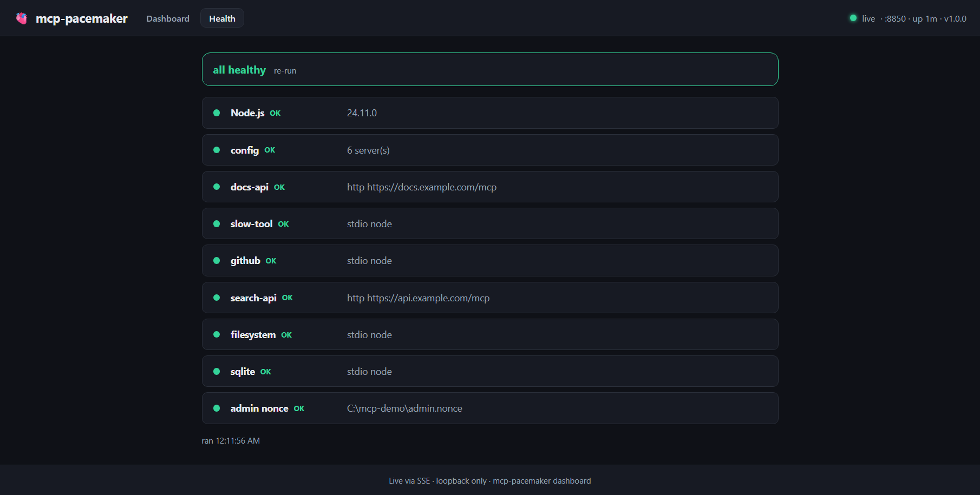Click the filesystem row green status dot

[x=217, y=334]
